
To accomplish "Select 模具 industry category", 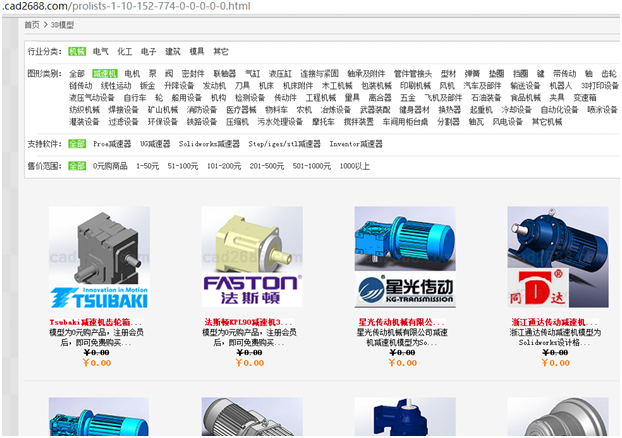I will click(x=197, y=50).
